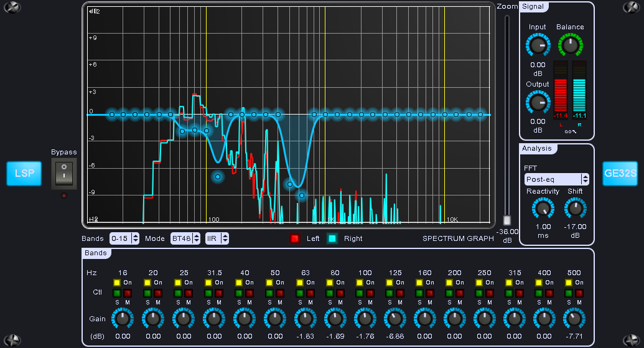The width and height of the screenshot is (644, 348).
Task: Click the GE32S plugin badge
Action: pyautogui.click(x=620, y=174)
